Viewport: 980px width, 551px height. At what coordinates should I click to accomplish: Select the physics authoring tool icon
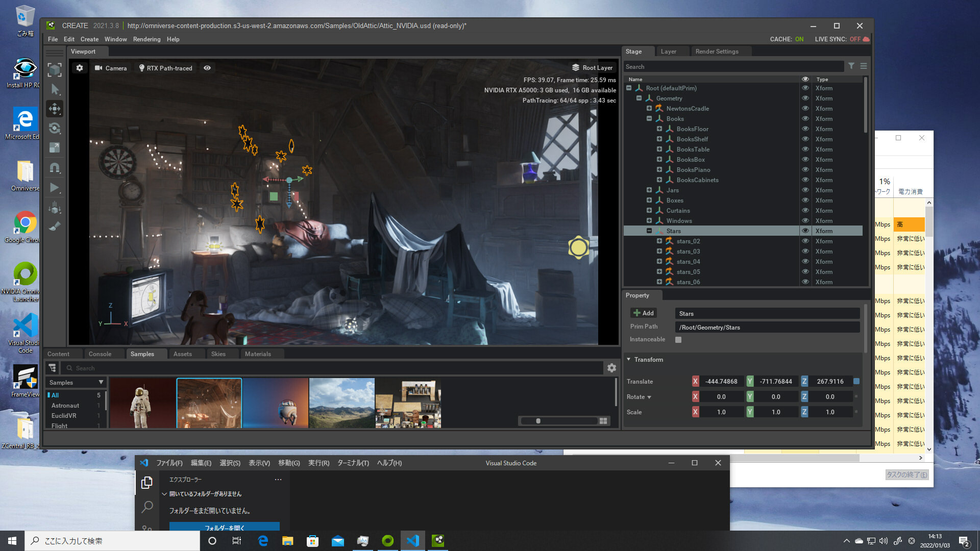tap(55, 207)
